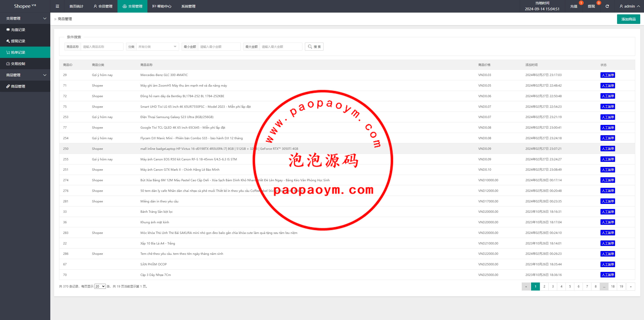This screenshot has width=644, height=320.
Task: Click current page 1 in pagination
Action: 535,287
